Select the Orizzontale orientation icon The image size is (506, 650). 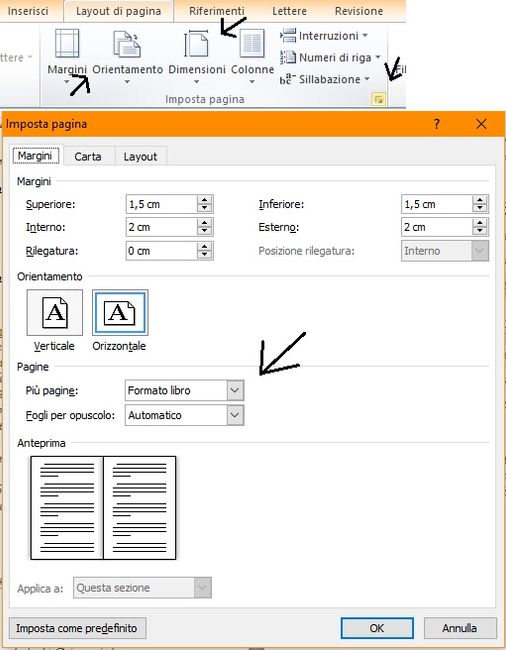point(120,313)
